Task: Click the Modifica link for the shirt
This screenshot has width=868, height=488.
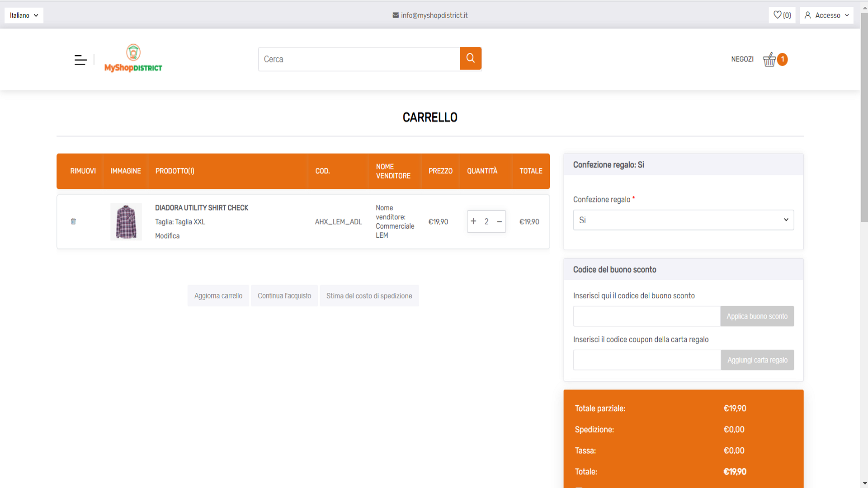Action: 167,236
